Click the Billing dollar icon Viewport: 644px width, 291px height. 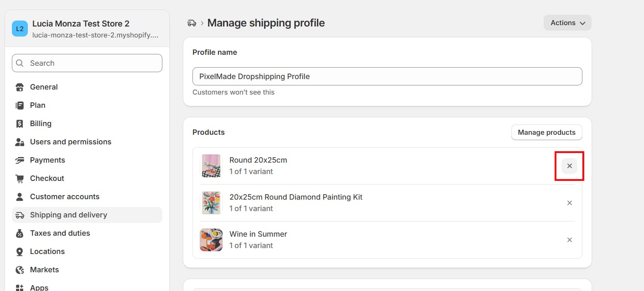(x=20, y=123)
